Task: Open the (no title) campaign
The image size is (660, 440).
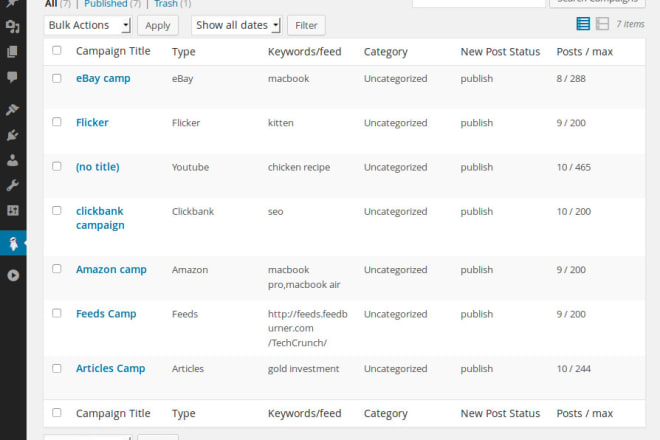Action: (98, 167)
